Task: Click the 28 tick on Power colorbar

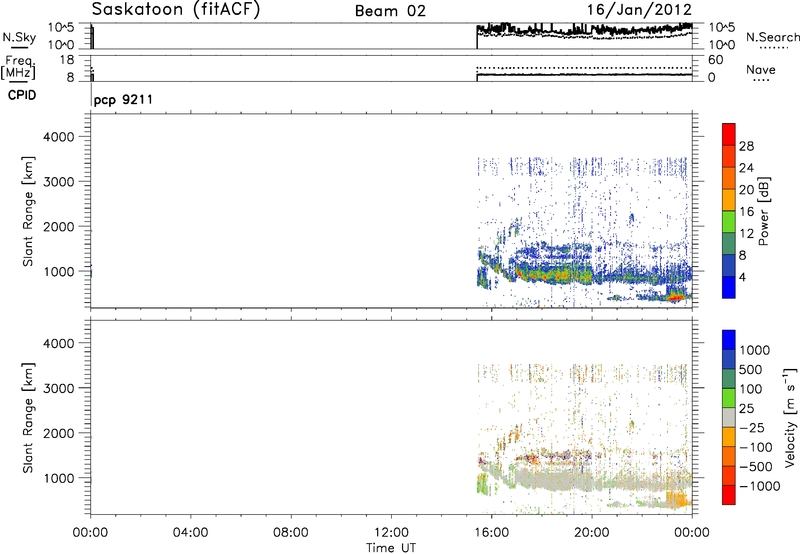Action: 746,146
